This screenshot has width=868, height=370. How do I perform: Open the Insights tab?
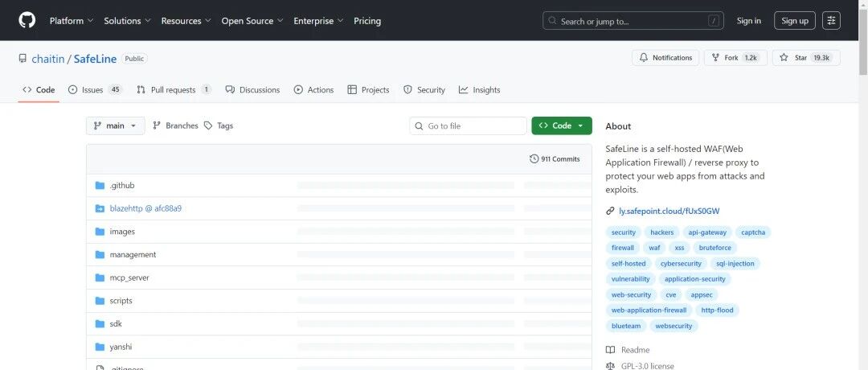(x=479, y=90)
